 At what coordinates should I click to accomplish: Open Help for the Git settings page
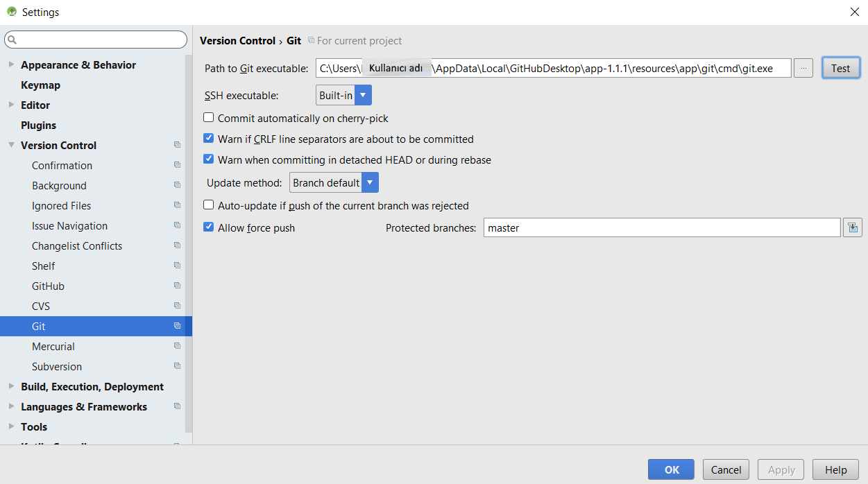[x=835, y=469]
